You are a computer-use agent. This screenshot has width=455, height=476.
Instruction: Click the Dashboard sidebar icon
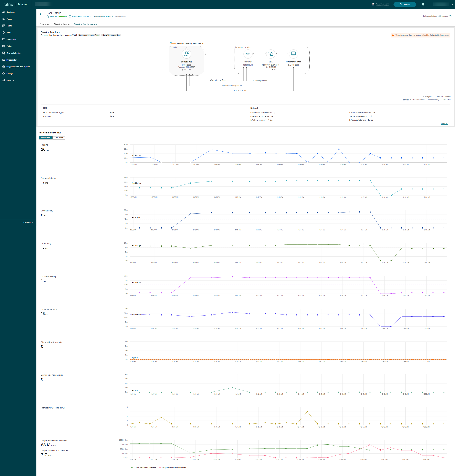coord(4,12)
